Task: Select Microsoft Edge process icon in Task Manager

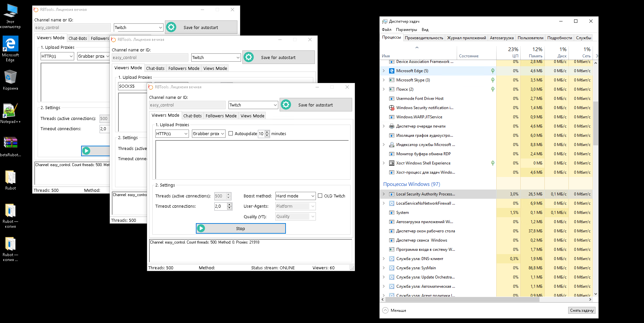Action: pyautogui.click(x=392, y=71)
